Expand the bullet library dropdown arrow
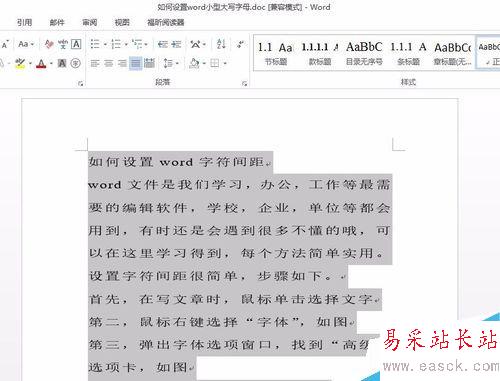The width and height of the screenshot is (500, 381). tap(105, 44)
